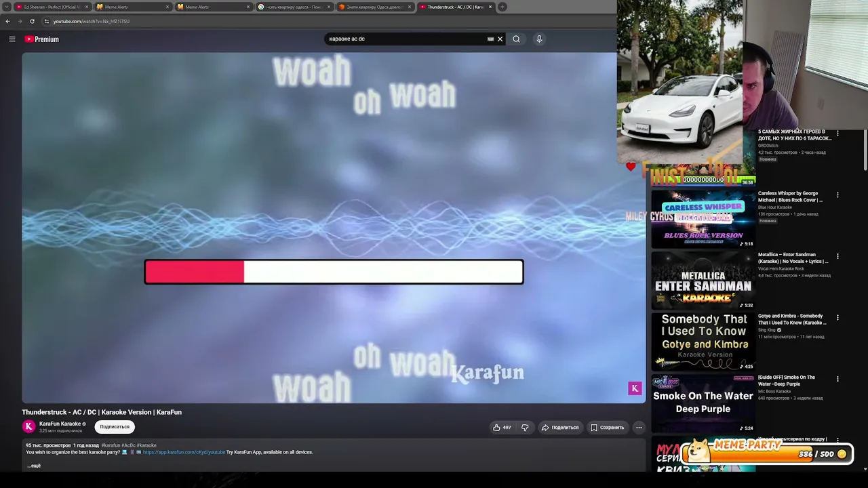Open the YouTube guide hamburger menu
Viewport: 868px width, 488px height.
pyautogui.click(x=12, y=39)
